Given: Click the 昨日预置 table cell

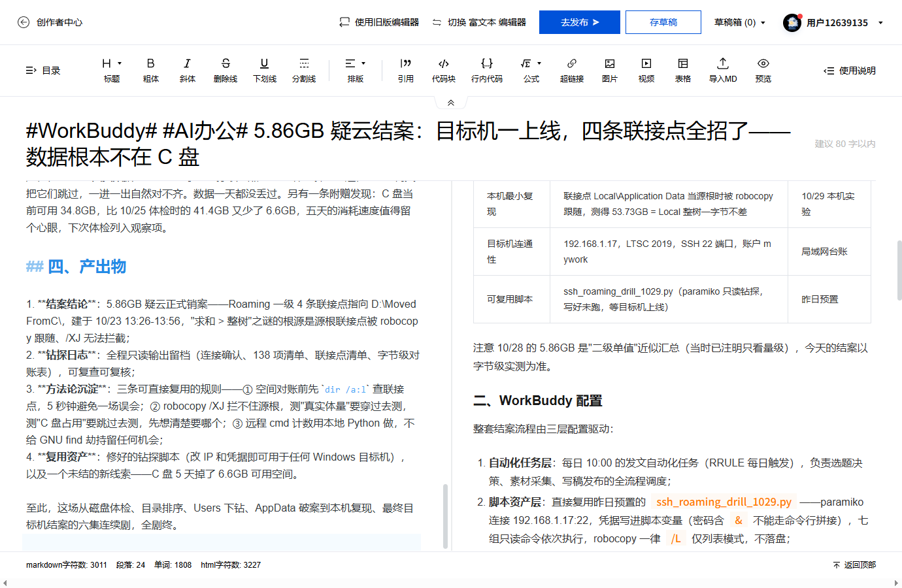Looking at the screenshot, I should (829, 299).
